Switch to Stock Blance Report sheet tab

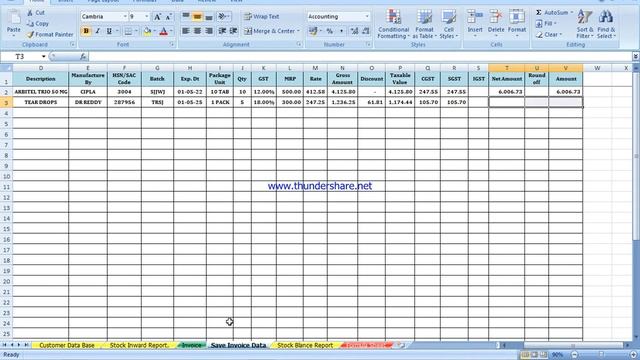pyautogui.click(x=305, y=345)
